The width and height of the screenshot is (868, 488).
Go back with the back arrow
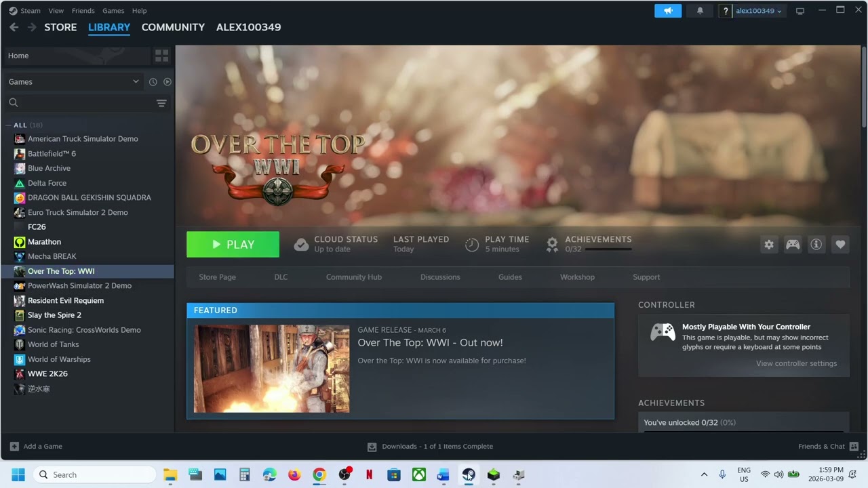[x=14, y=27]
